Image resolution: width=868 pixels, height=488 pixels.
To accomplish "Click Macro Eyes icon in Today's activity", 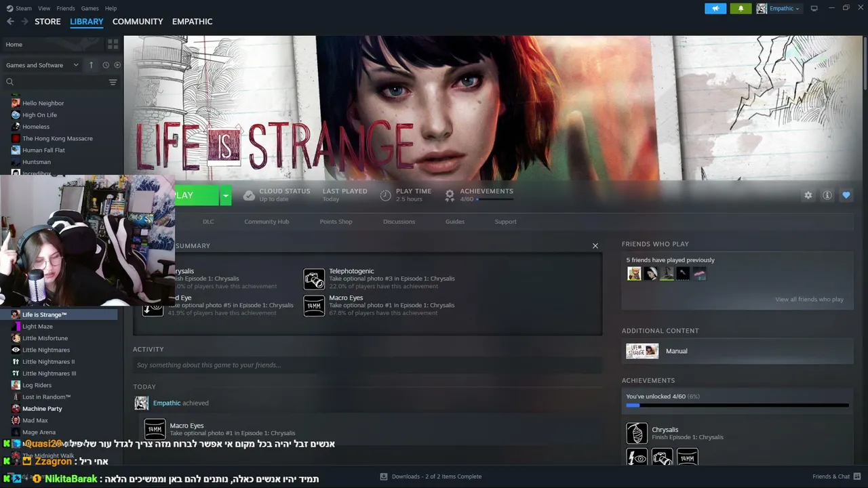I will pyautogui.click(x=155, y=429).
